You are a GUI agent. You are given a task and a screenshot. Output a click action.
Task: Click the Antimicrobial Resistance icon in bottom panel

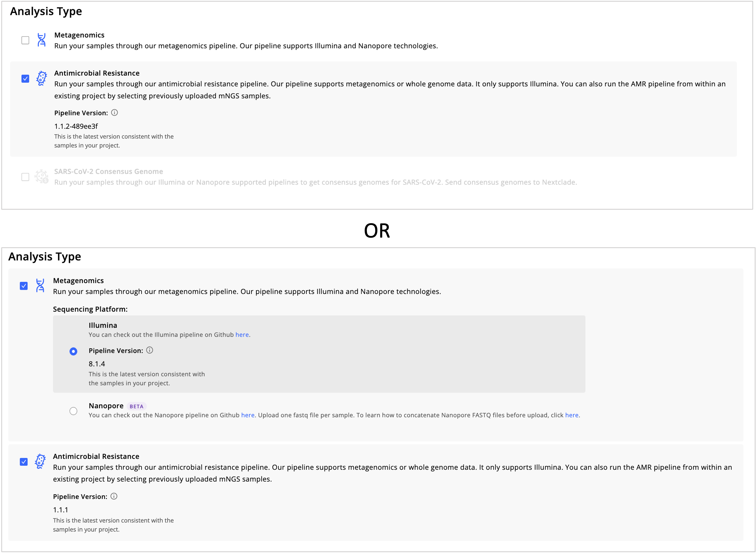pyautogui.click(x=40, y=462)
